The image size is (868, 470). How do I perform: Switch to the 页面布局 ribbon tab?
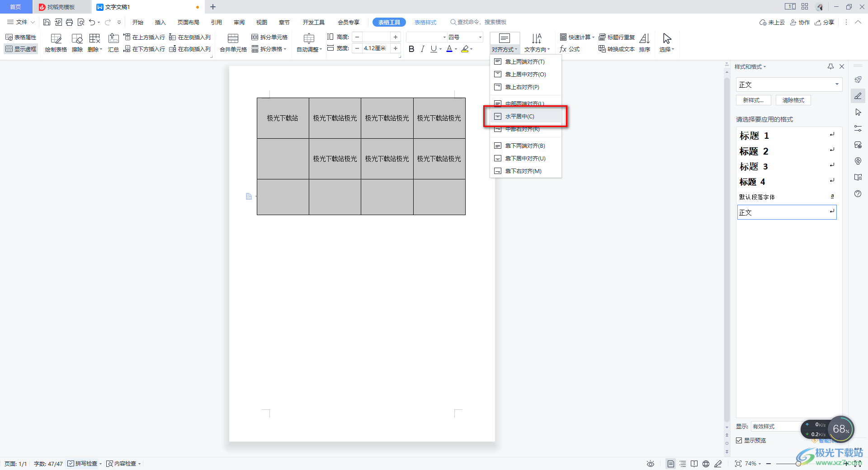(188, 22)
